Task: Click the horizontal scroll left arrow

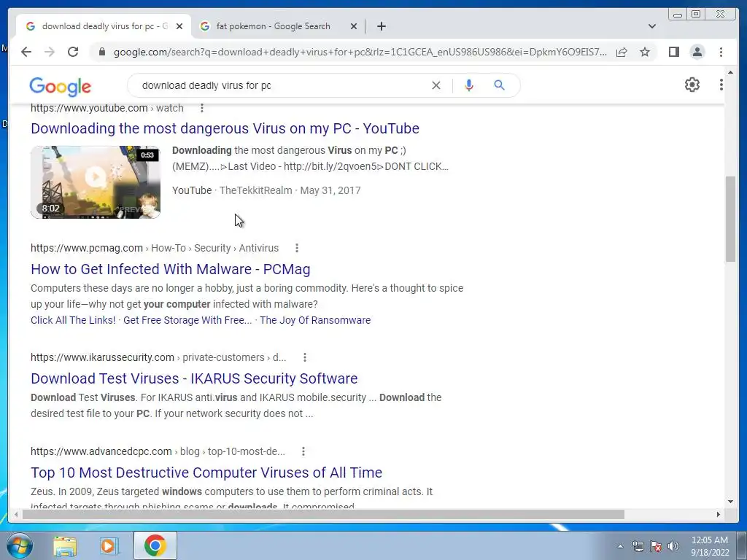Action: pyautogui.click(x=16, y=514)
